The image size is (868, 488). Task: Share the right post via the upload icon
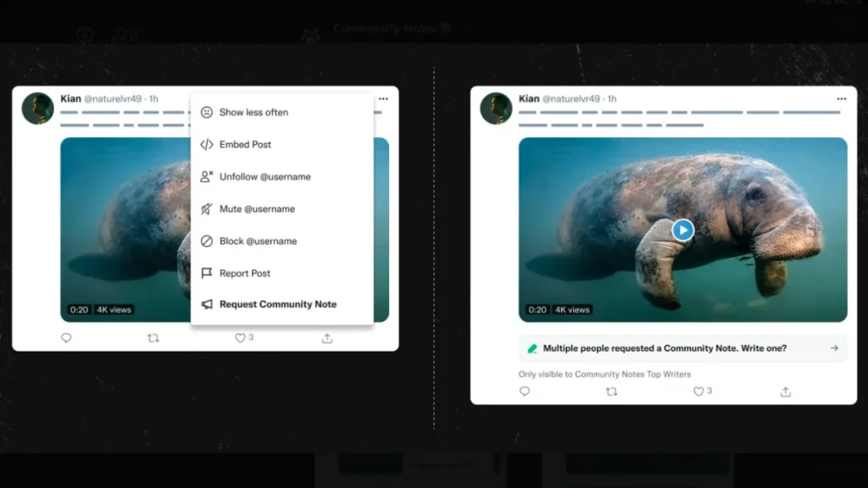[785, 391]
